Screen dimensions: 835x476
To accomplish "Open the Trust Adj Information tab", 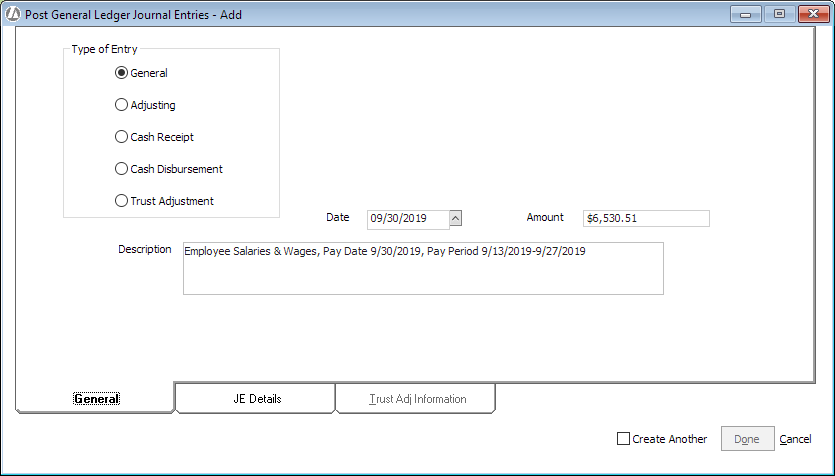I will pyautogui.click(x=417, y=398).
